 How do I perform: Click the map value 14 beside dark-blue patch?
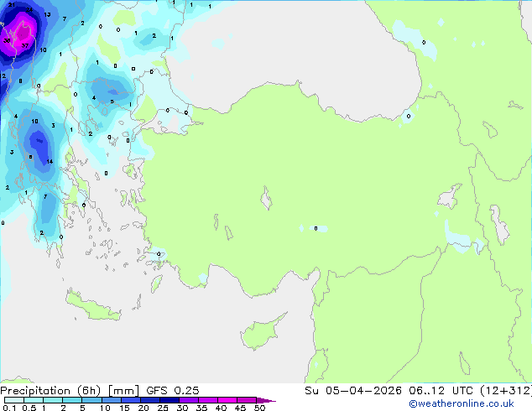point(50,161)
